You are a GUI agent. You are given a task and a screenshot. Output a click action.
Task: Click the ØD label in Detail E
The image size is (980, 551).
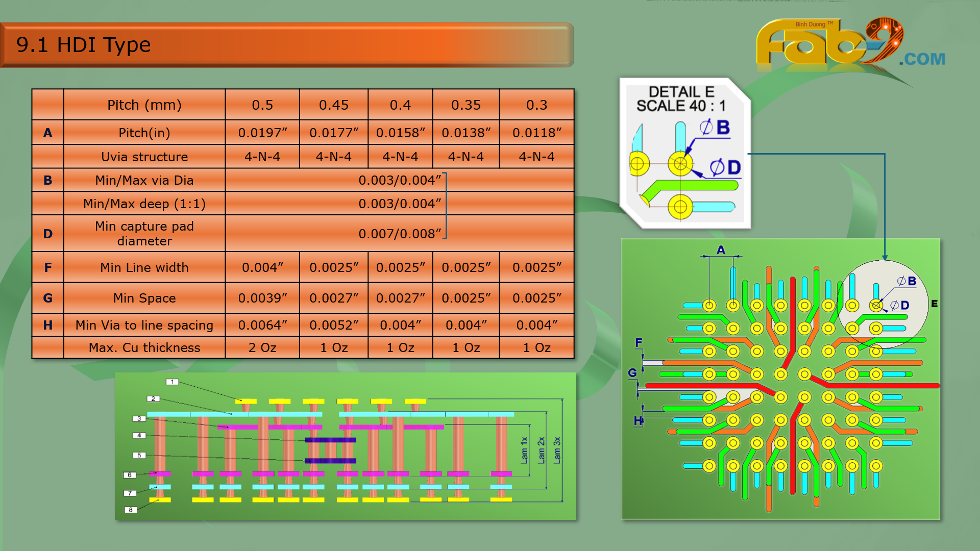[726, 167]
